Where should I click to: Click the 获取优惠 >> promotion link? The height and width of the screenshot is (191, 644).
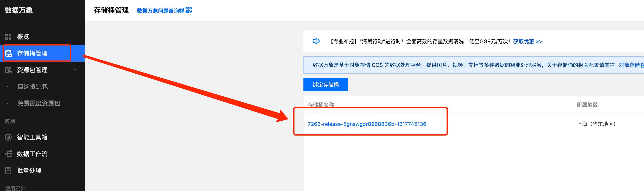point(527,42)
